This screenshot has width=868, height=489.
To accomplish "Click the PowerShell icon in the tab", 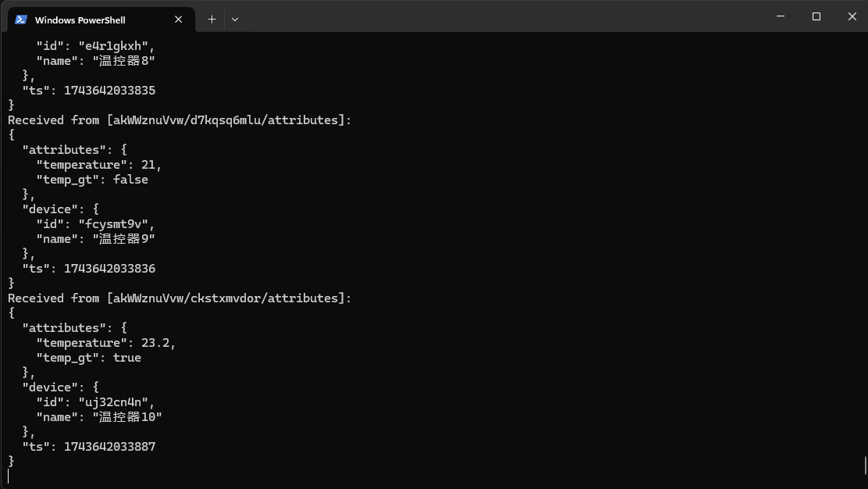I will [x=21, y=20].
